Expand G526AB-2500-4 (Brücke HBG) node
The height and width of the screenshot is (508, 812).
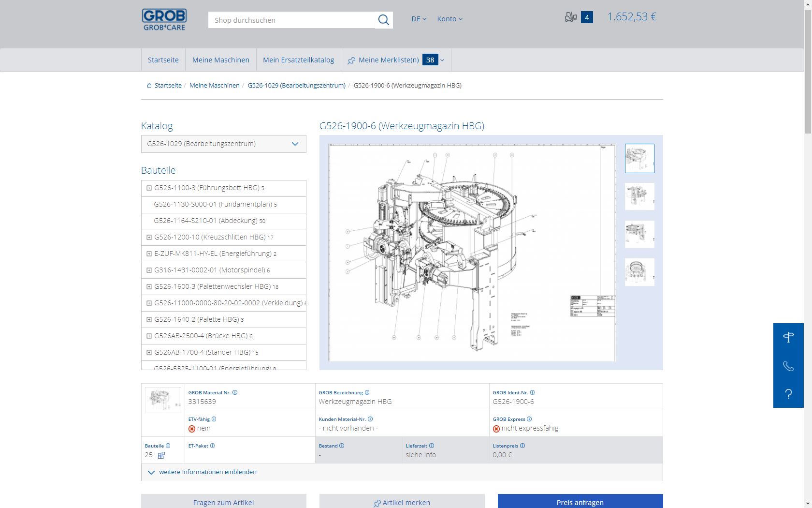(149, 336)
